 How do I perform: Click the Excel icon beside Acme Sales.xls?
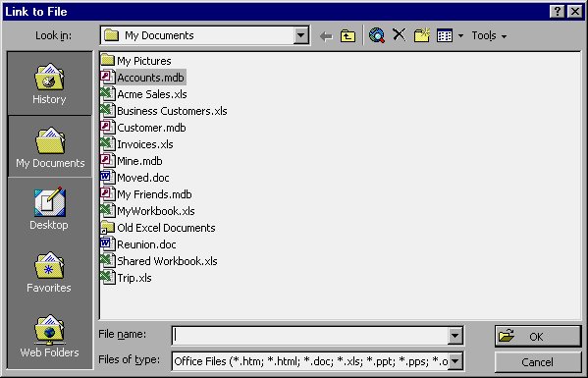click(x=108, y=93)
